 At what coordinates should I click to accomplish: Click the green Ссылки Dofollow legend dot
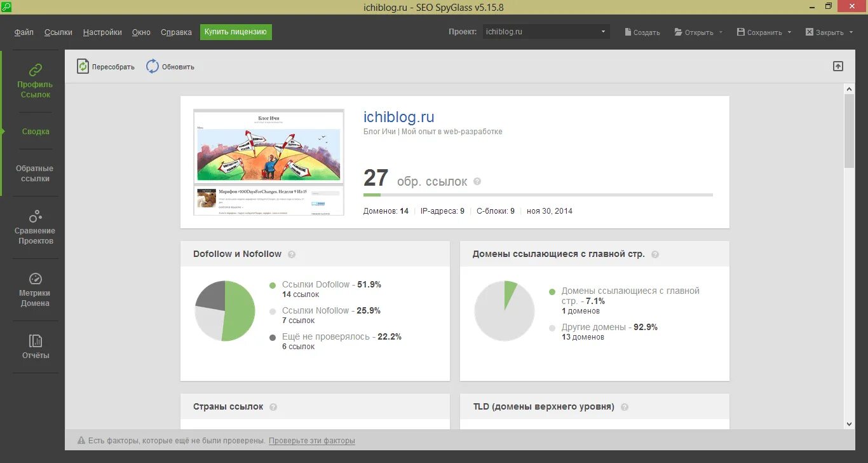[x=273, y=286]
